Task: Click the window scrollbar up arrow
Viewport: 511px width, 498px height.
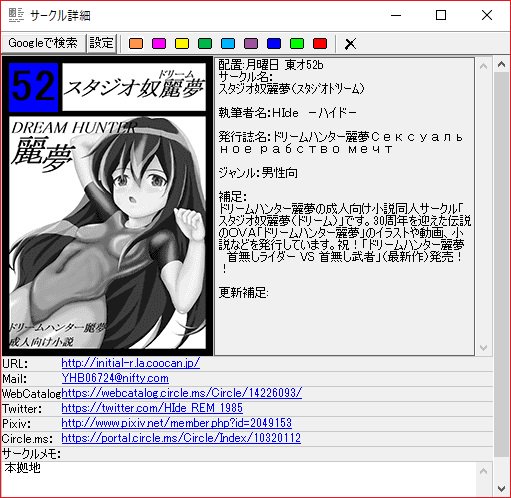Action: click(501, 64)
